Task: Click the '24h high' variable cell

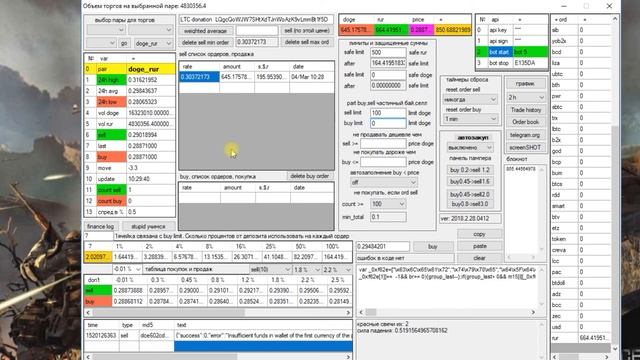Action: [x=111, y=80]
